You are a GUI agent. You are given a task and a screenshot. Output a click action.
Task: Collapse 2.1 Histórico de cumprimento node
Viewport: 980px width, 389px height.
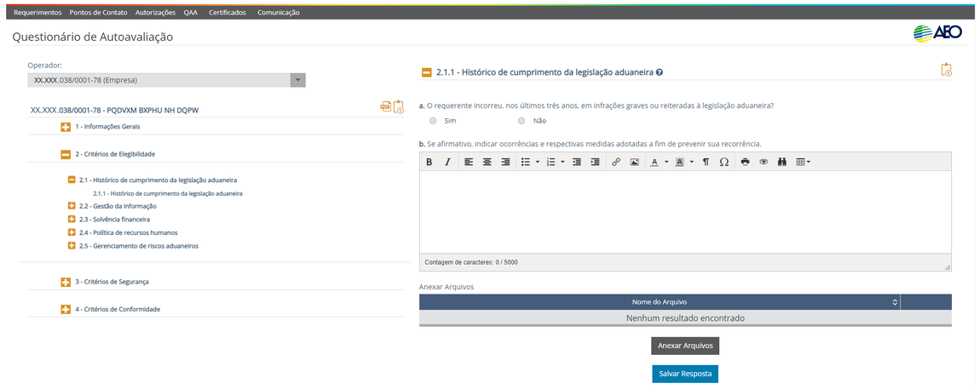click(72, 180)
